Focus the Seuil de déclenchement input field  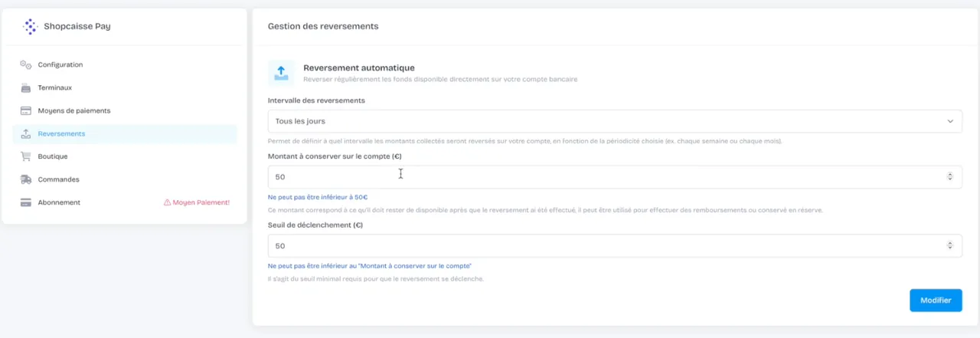[615, 246]
